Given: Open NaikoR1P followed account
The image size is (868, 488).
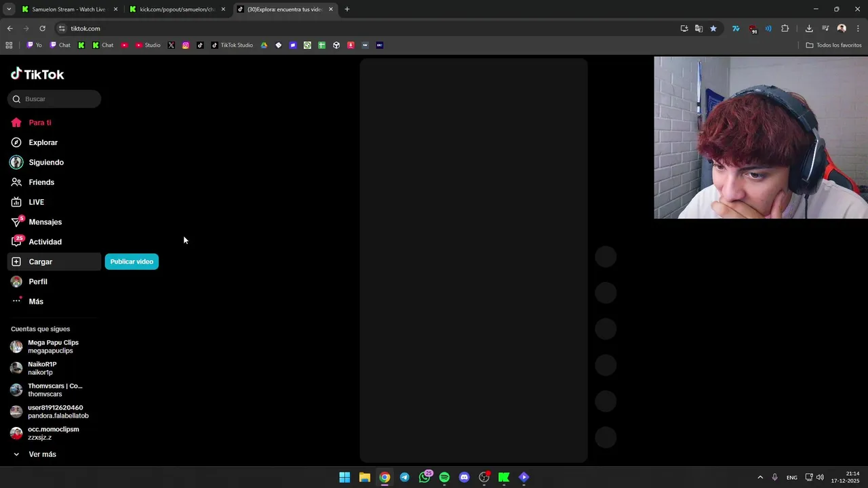Looking at the screenshot, I should 53,368.
